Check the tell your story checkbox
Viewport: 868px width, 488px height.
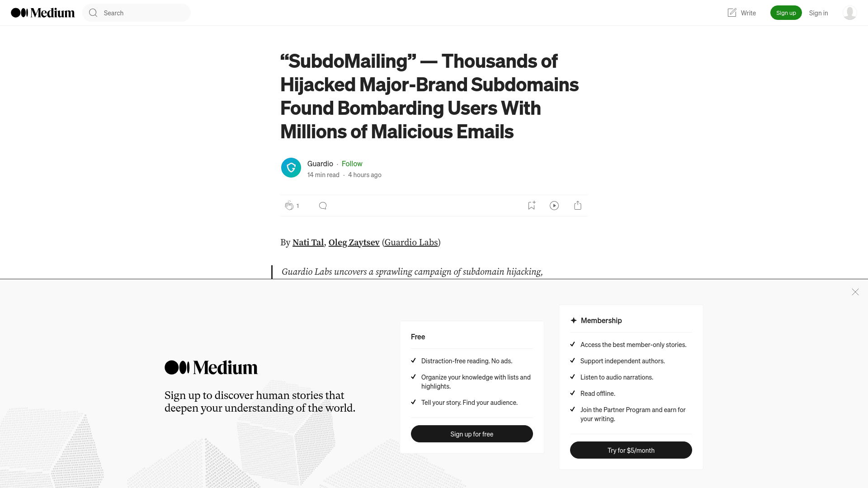click(413, 402)
